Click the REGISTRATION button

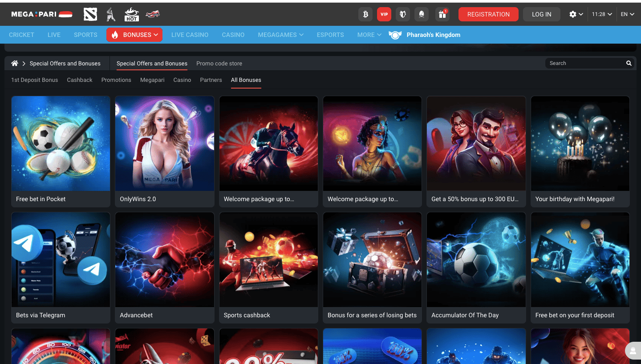pos(488,14)
